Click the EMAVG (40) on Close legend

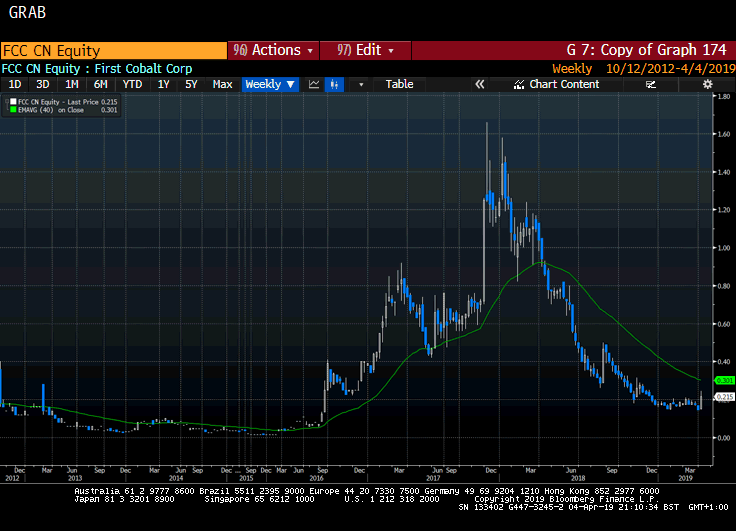pyautogui.click(x=68, y=110)
